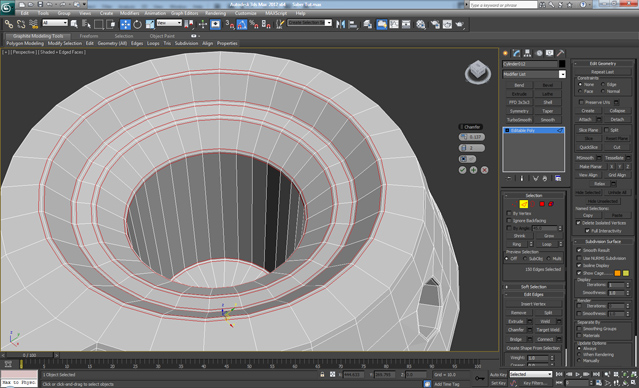Click the Chamfer settings box in Edit Edges
The image size is (639, 388).
tap(530, 330)
